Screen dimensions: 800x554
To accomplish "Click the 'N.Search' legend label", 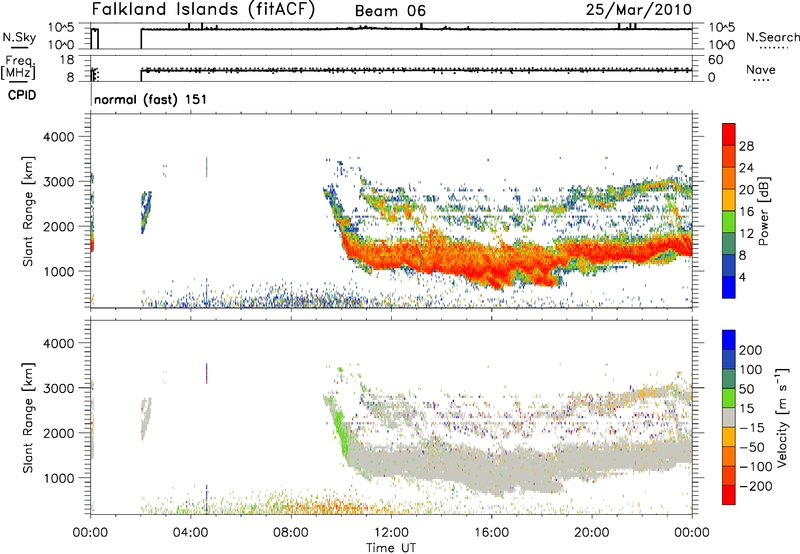I will tap(772, 37).
